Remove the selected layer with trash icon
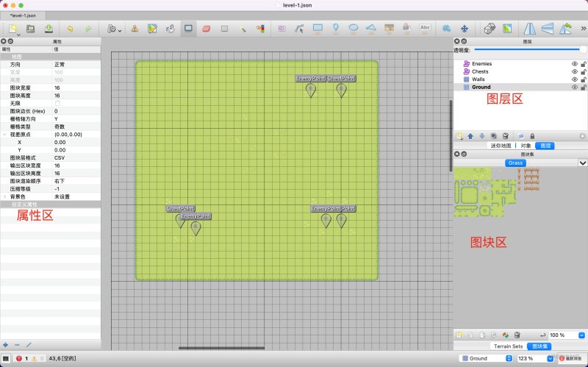Viewport: 588px width, 367px height. pyautogui.click(x=506, y=136)
